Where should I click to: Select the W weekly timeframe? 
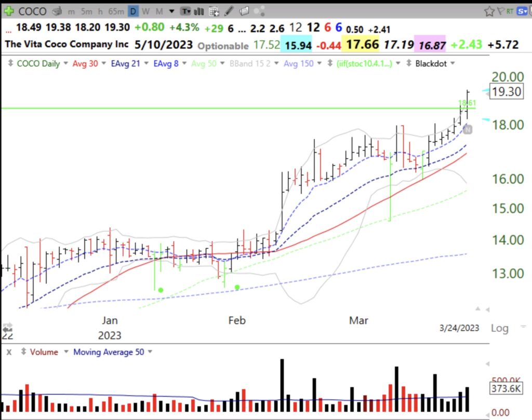[146, 11]
